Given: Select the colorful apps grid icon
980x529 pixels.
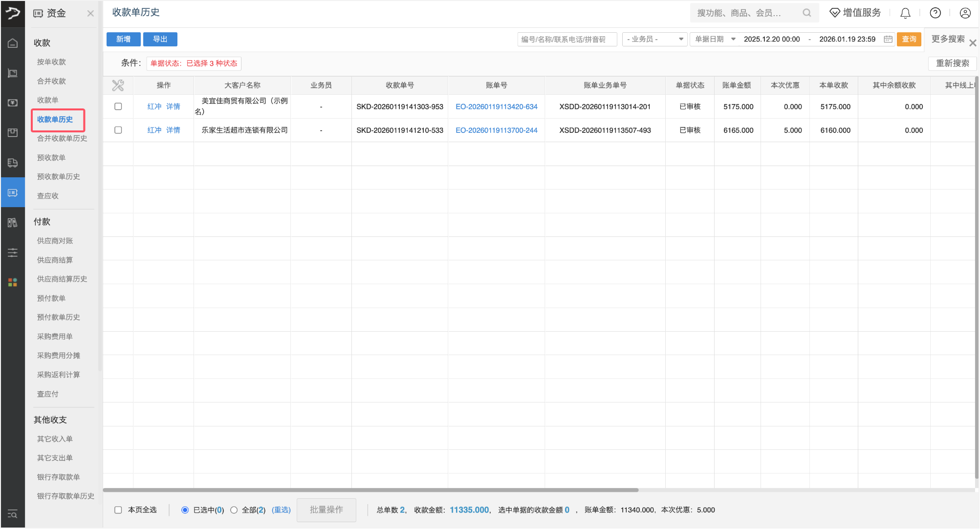Looking at the screenshot, I should (x=13, y=282).
